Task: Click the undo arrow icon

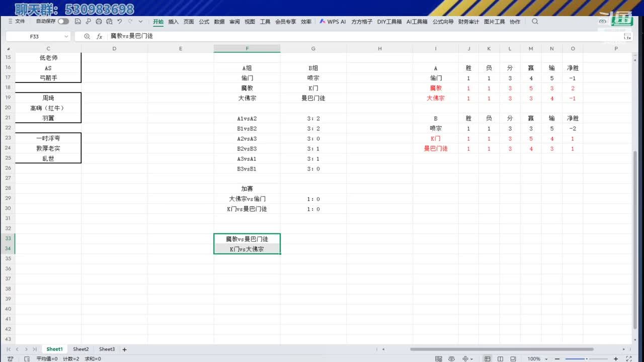Action: coord(120,22)
